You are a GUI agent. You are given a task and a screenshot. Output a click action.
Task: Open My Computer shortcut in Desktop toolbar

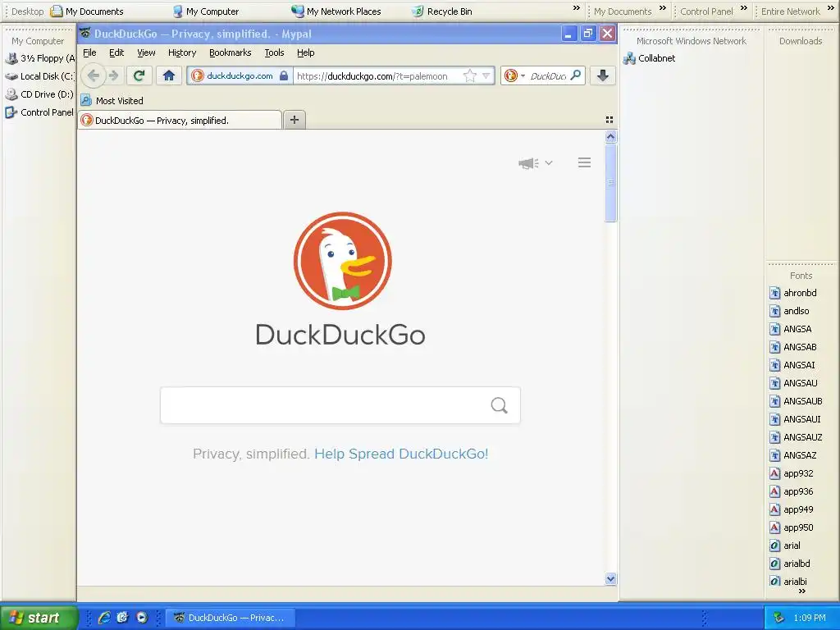coord(206,11)
